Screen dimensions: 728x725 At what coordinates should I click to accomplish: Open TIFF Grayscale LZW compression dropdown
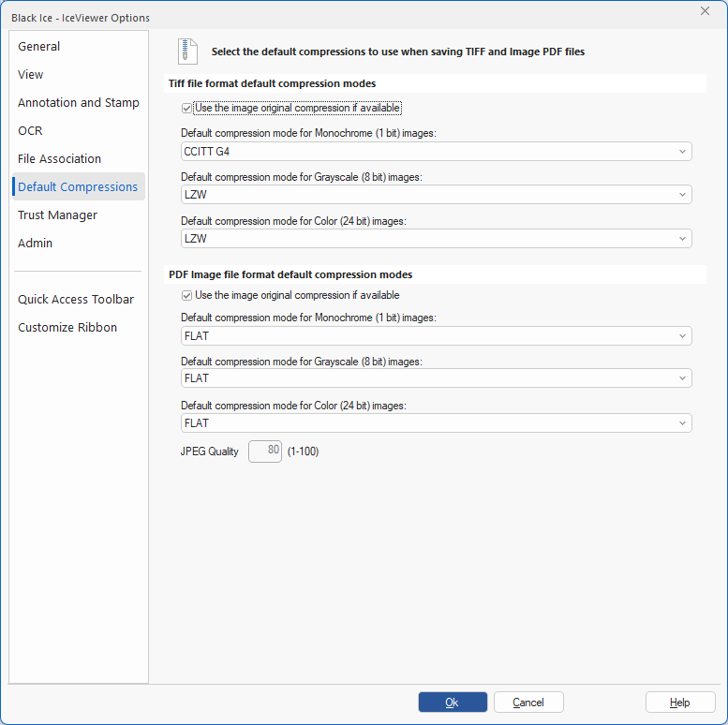coord(436,195)
